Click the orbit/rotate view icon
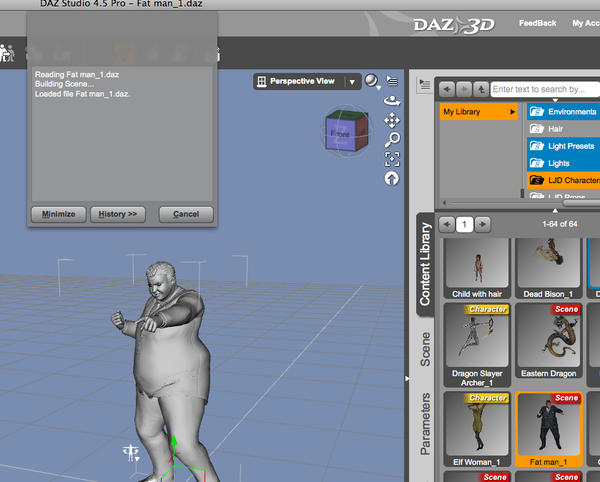Viewport: 600px width, 482px height. (392, 101)
